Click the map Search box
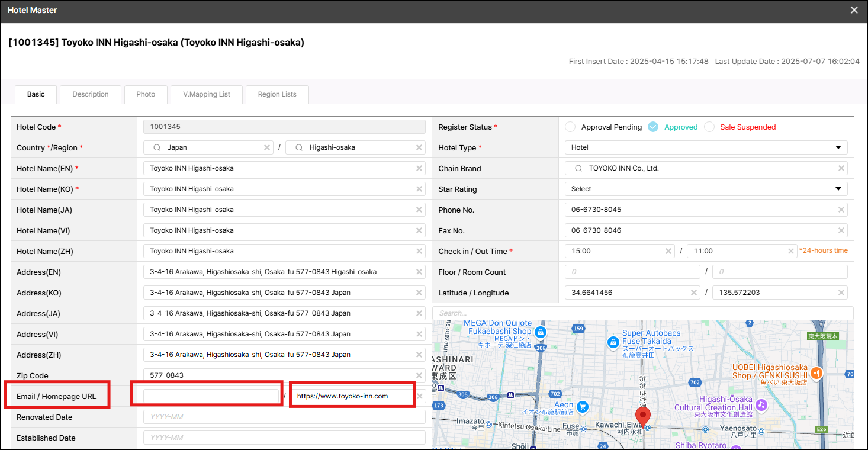The image size is (868, 450). click(x=642, y=313)
